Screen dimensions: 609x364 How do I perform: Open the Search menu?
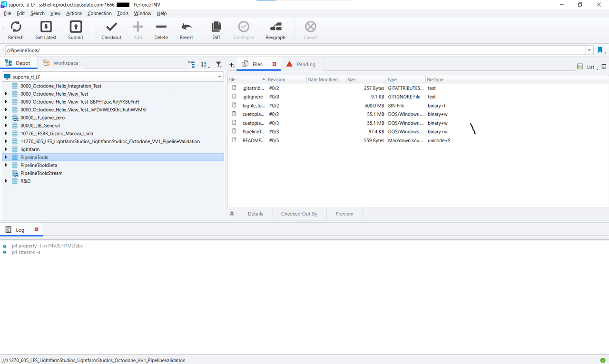38,13
